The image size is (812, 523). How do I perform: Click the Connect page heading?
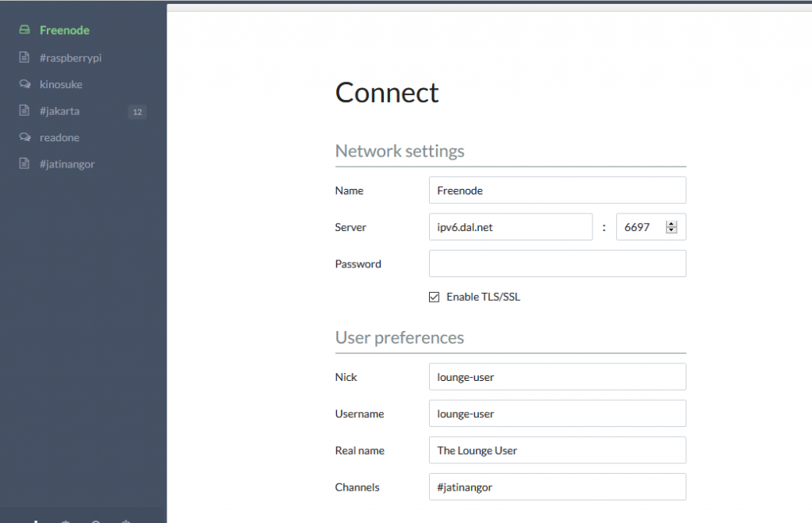(x=387, y=93)
